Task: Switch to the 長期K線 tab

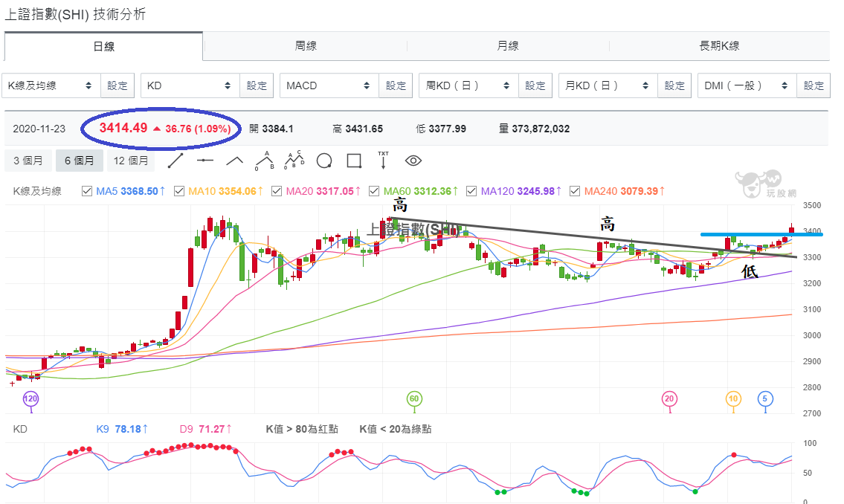Action: tap(719, 46)
